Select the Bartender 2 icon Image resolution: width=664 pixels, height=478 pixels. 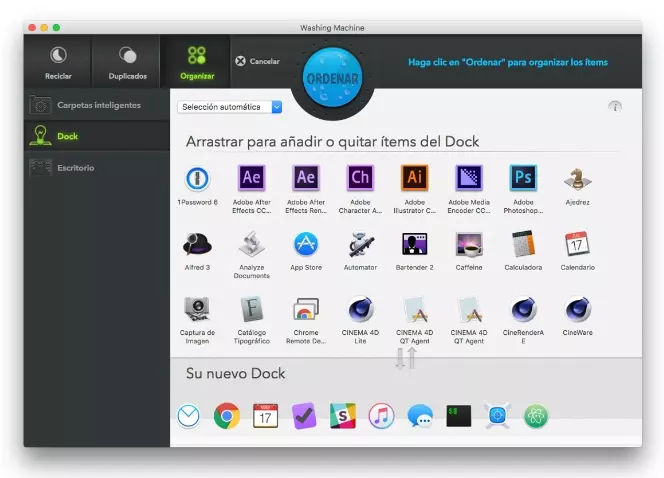click(x=415, y=244)
